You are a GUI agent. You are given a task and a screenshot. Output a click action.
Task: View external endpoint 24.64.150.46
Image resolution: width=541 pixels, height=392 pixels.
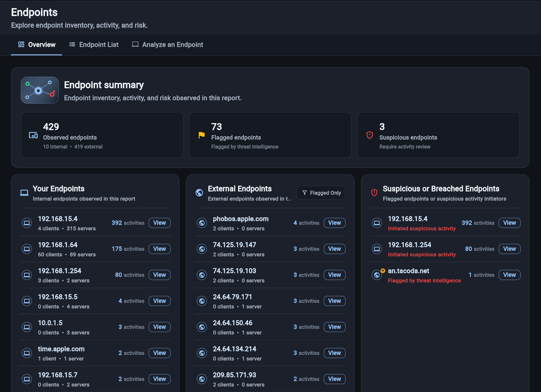click(335, 327)
